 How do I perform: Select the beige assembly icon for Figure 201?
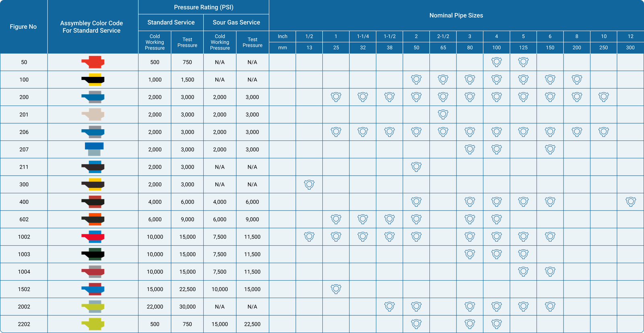point(93,115)
